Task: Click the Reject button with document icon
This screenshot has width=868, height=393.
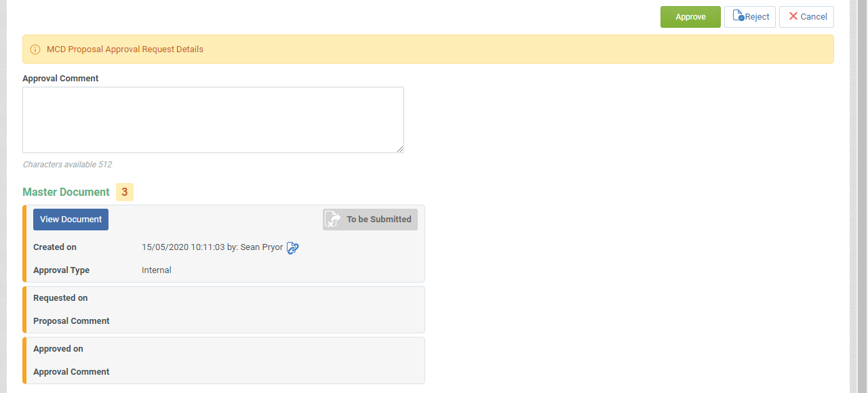Action: [750, 17]
